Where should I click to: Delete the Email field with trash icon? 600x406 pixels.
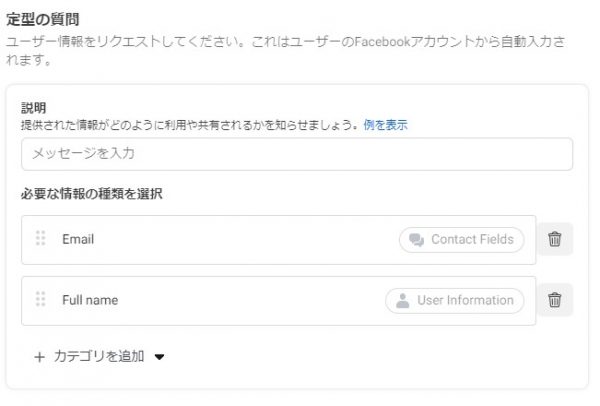pyautogui.click(x=554, y=239)
